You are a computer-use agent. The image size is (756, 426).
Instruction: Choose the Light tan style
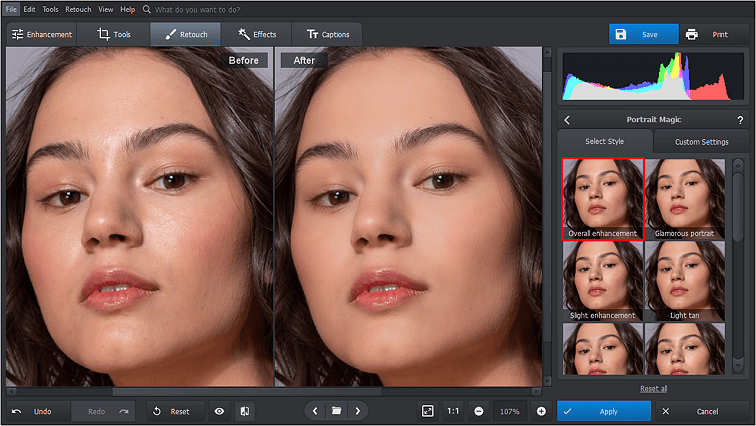[x=685, y=281]
